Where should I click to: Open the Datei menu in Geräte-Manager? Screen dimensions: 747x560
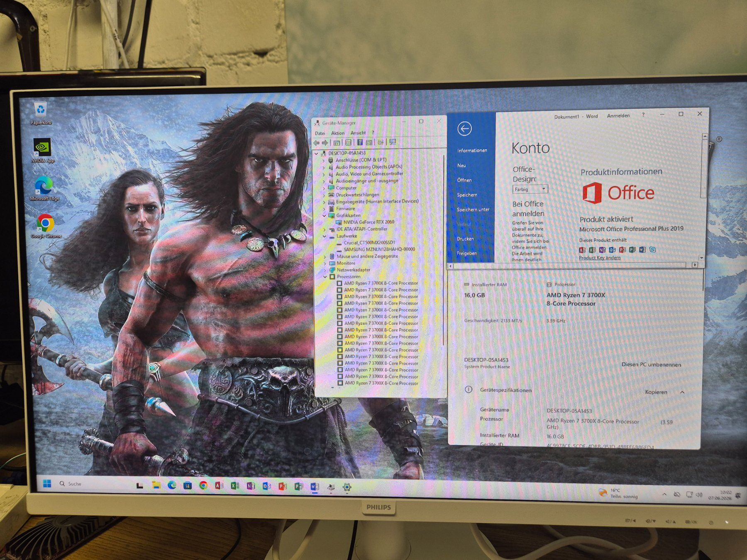(x=320, y=133)
